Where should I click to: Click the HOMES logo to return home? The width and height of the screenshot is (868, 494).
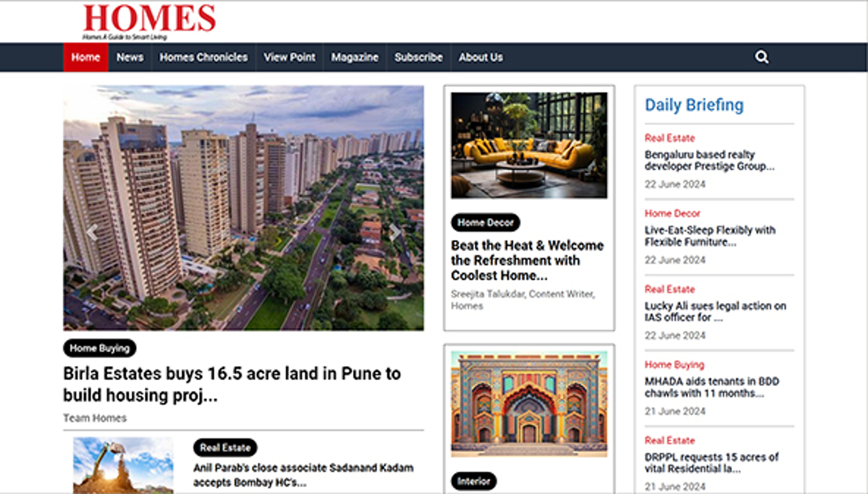point(149,19)
